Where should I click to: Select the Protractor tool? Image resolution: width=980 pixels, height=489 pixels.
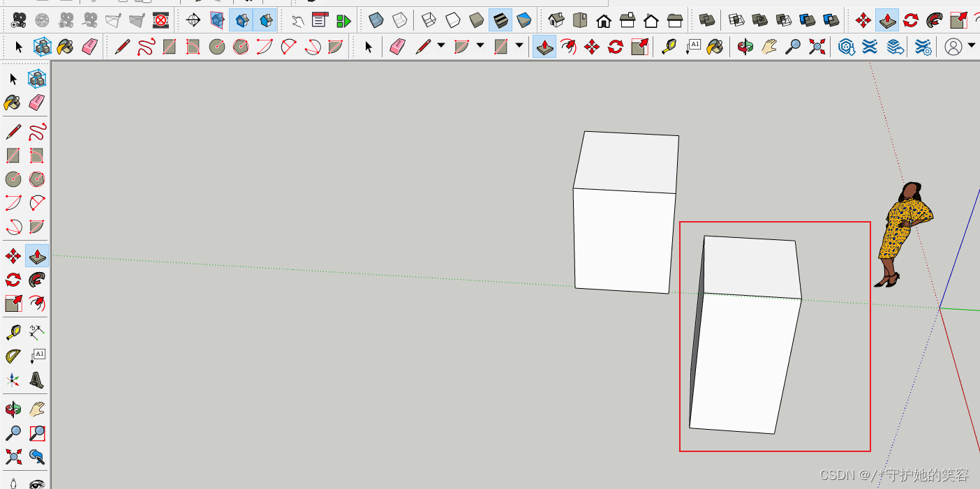point(13,356)
